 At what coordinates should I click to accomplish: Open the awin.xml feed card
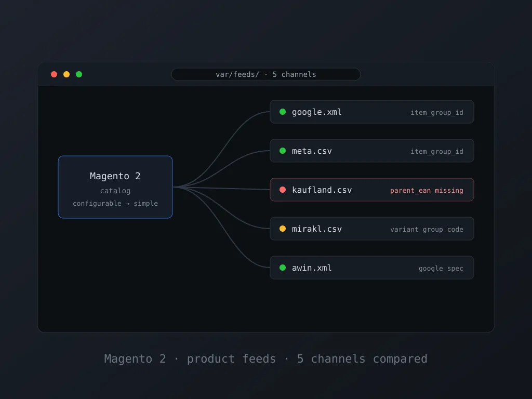pos(372,268)
